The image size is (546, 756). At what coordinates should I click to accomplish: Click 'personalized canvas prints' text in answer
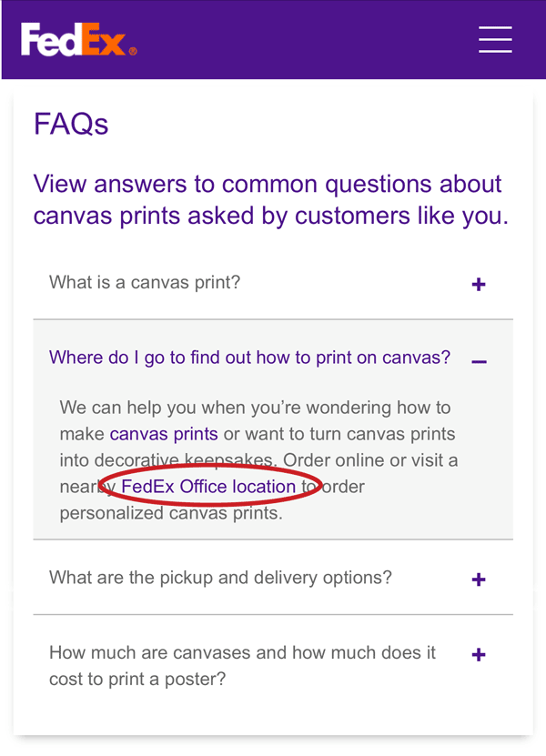[171, 513]
